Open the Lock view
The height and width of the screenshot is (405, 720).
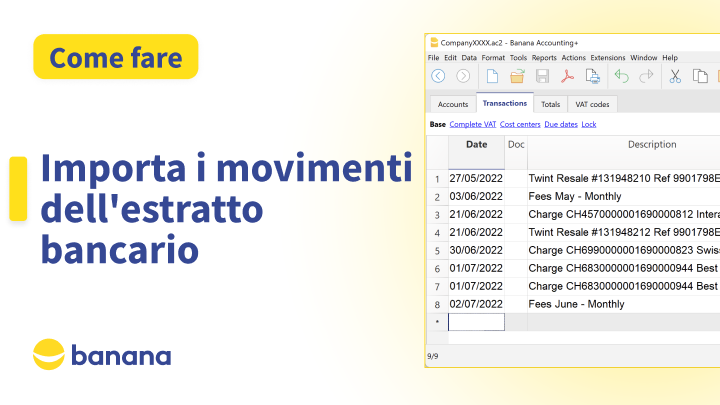[x=589, y=124]
